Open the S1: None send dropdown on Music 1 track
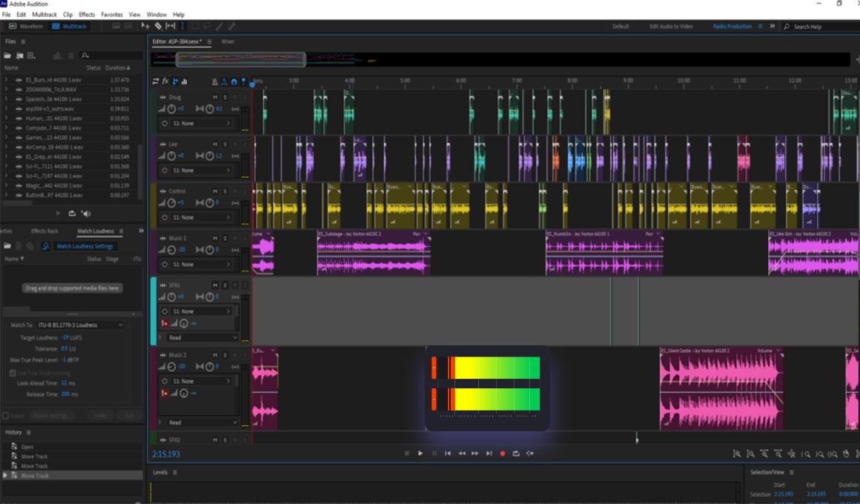 (x=202, y=265)
